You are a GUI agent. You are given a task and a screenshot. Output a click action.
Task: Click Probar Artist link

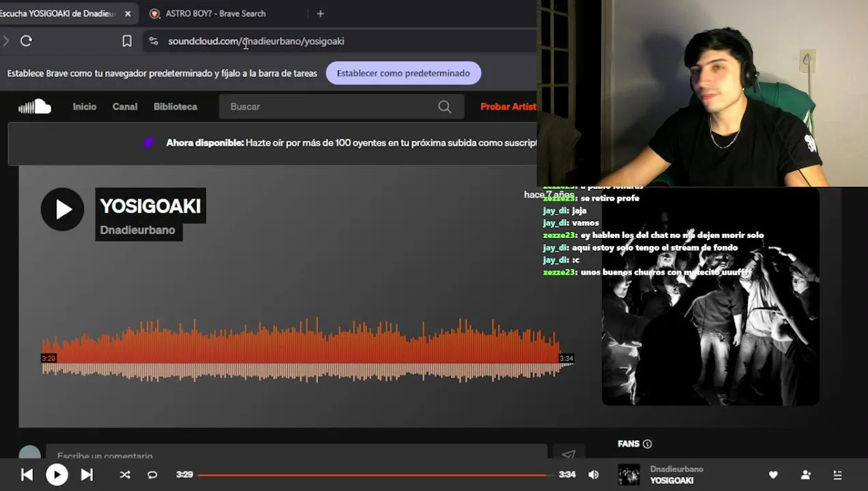[508, 106]
